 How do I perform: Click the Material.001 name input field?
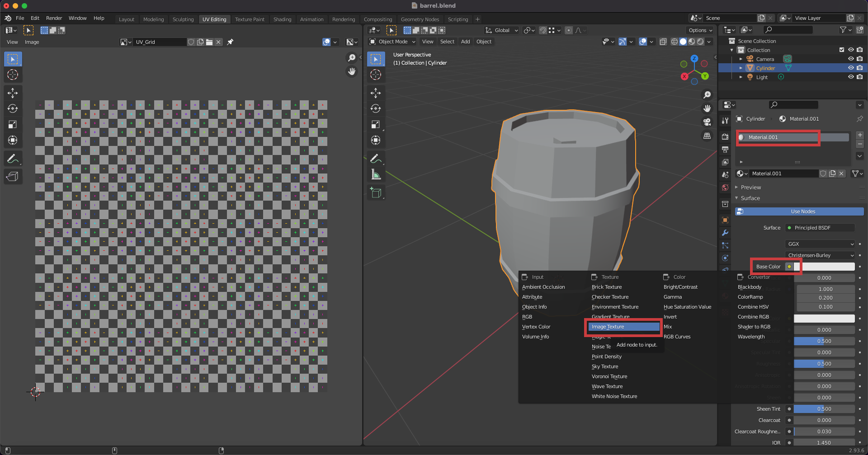784,174
